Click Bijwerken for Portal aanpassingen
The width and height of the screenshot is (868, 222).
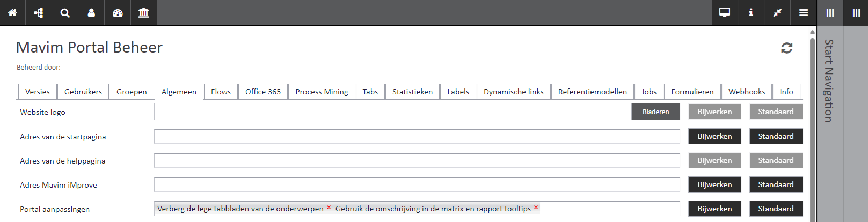pyautogui.click(x=714, y=209)
